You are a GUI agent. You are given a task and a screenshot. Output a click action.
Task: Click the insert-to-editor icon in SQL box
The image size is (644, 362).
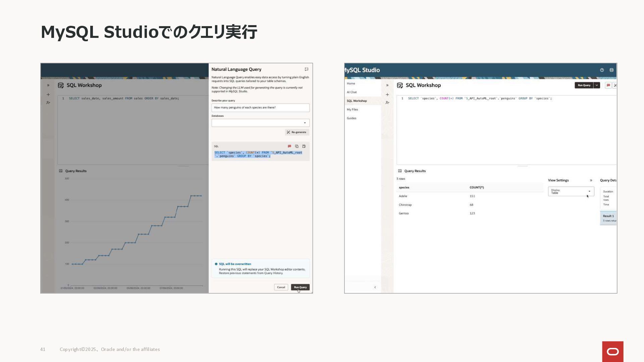click(304, 146)
